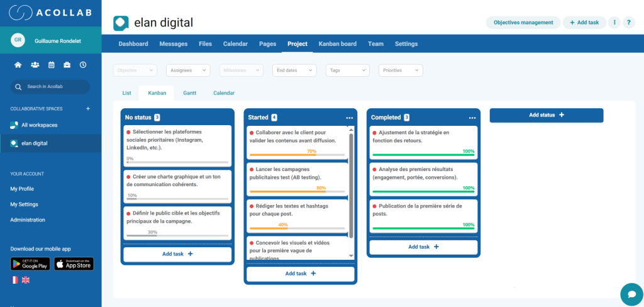Click the question mark help icon
This screenshot has height=307, width=644.
tap(628, 23)
